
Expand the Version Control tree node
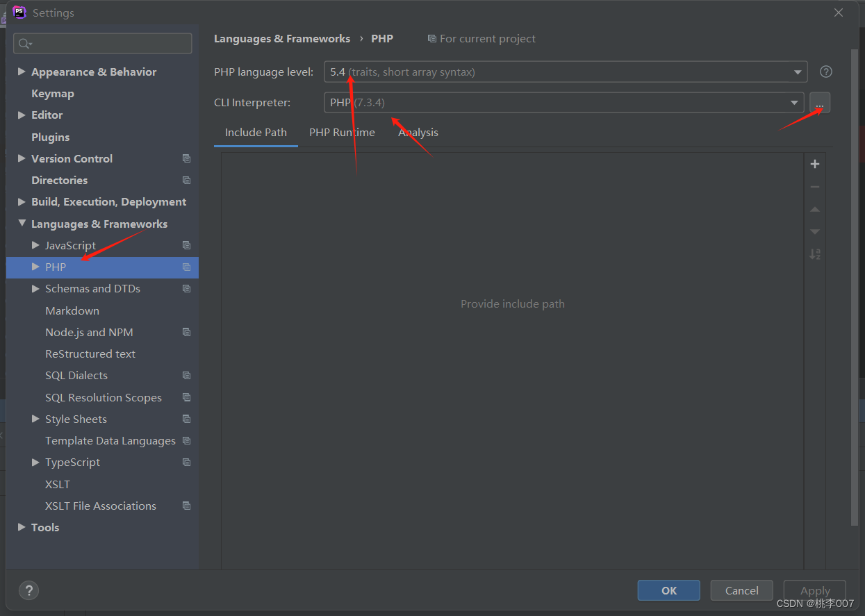pos(22,158)
